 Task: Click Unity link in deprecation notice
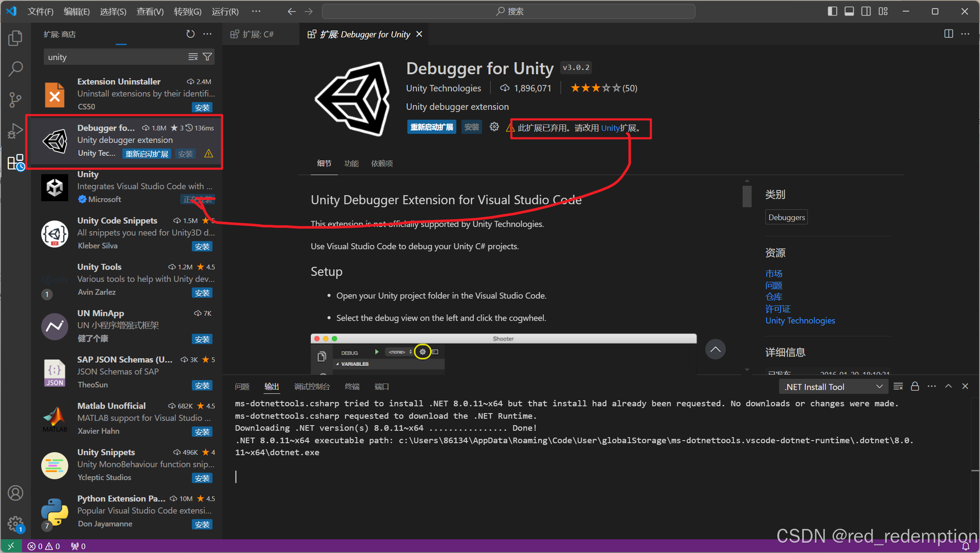(x=610, y=128)
